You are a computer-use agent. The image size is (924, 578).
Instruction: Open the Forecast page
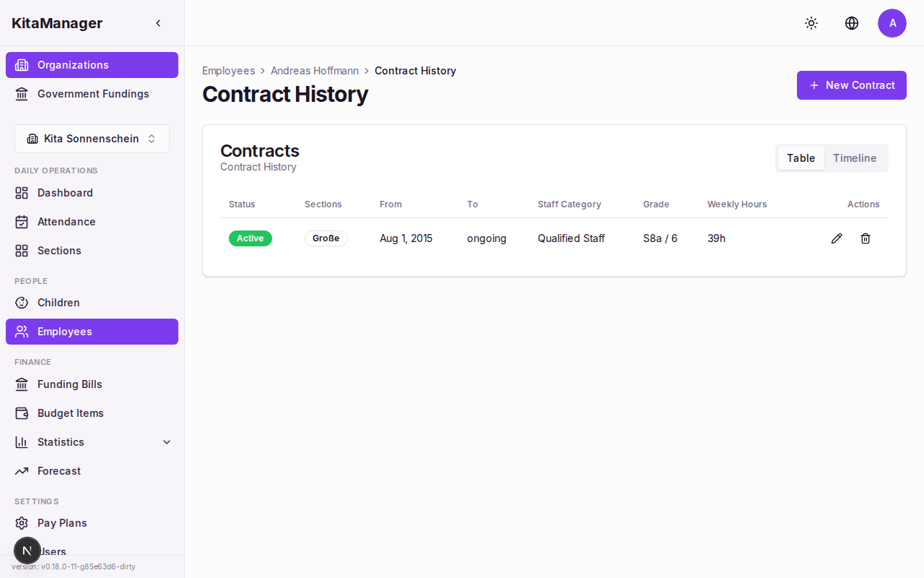(59, 471)
